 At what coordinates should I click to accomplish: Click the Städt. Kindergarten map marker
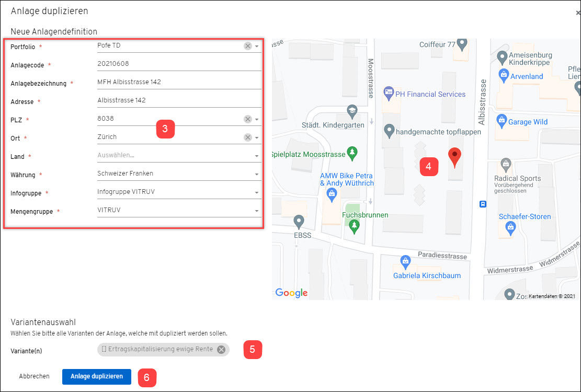[351, 112]
